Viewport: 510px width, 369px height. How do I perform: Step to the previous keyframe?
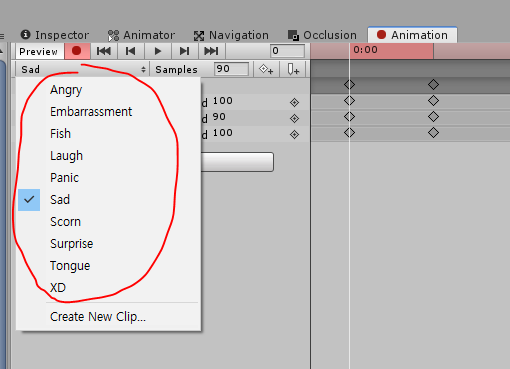pos(130,51)
